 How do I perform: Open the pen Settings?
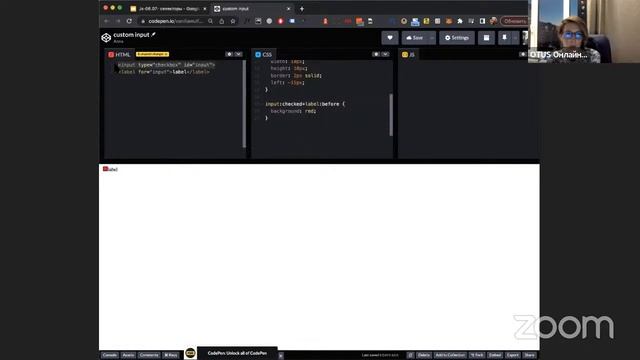[457, 38]
